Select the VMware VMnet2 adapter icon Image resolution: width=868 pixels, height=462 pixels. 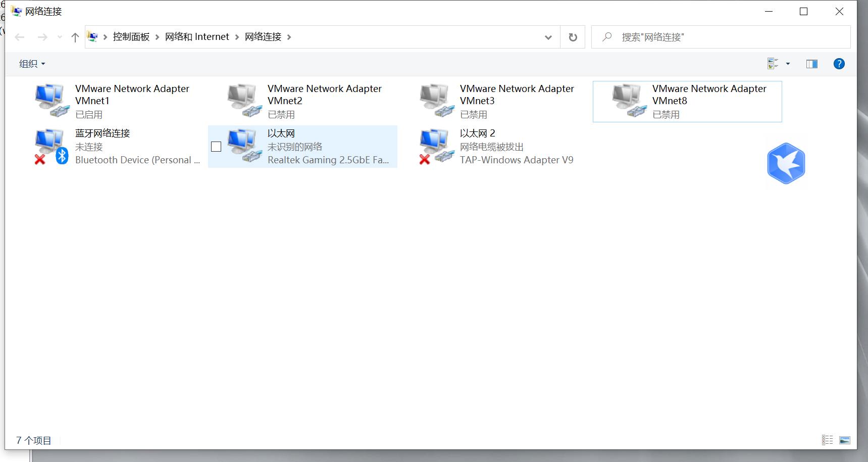pyautogui.click(x=244, y=101)
